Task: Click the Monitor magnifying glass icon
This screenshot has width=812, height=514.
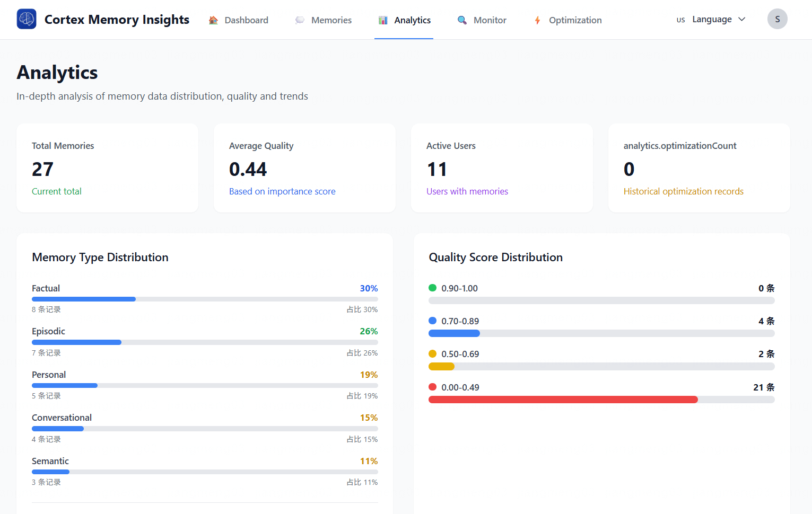Action: [461, 20]
